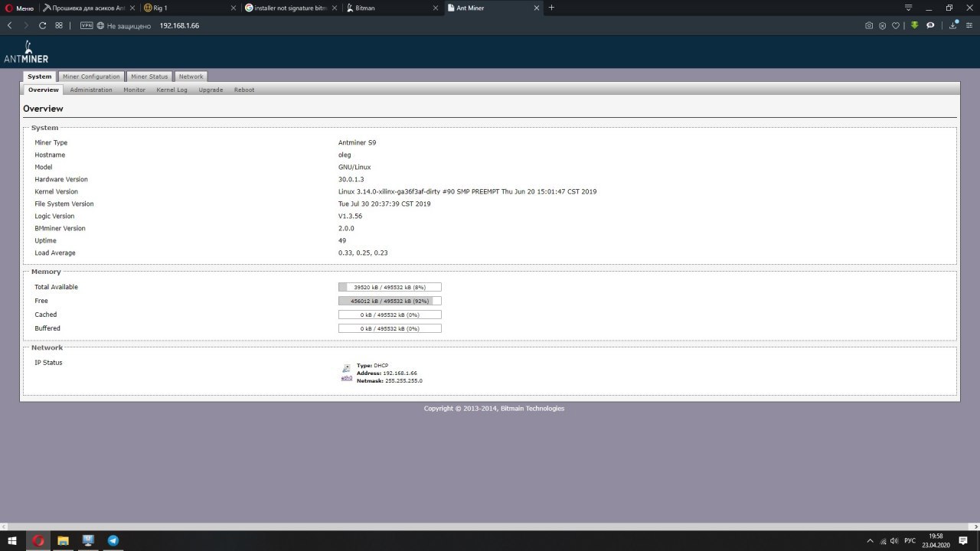Viewport: 980px width, 551px height.
Task: Click the browser forward arrow
Action: tap(26, 25)
